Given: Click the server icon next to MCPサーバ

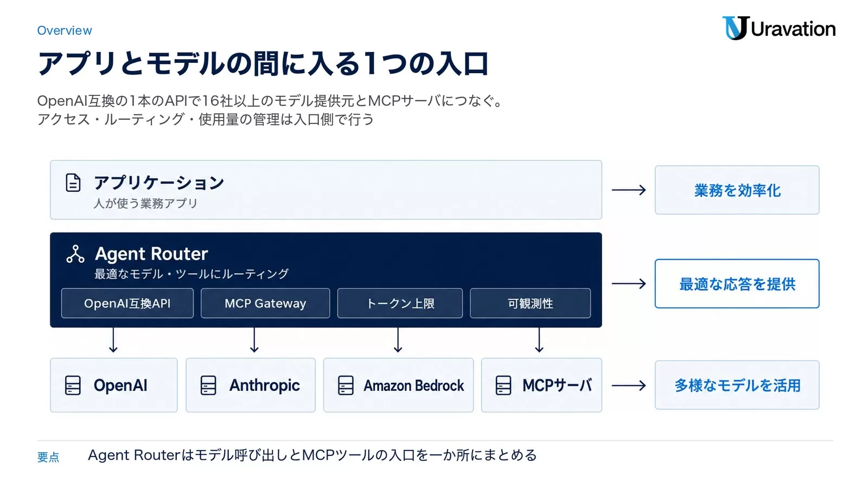Looking at the screenshot, I should 503,385.
